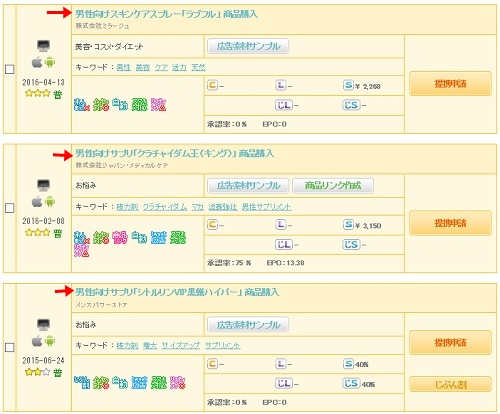The image size is (500, 414).
Task: Check the box for the 2015-06-24 program
Action: pos(10,348)
